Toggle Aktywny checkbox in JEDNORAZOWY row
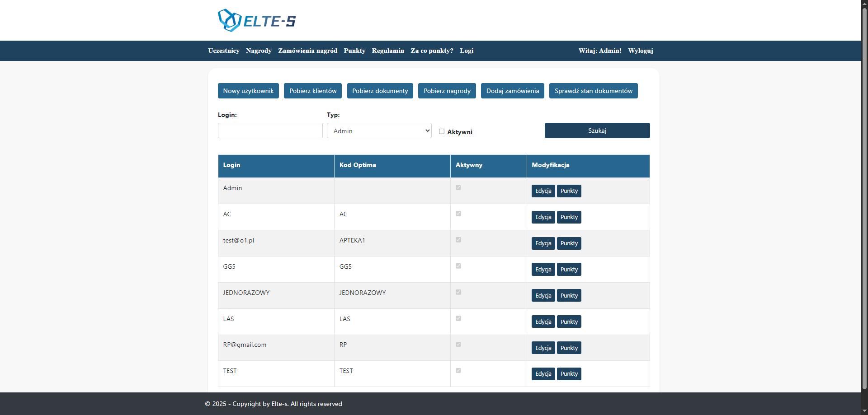868x415 pixels. (458, 292)
